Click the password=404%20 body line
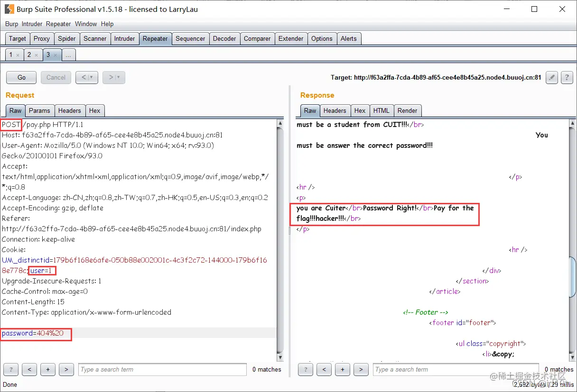This screenshot has width=577, height=392. [x=33, y=333]
